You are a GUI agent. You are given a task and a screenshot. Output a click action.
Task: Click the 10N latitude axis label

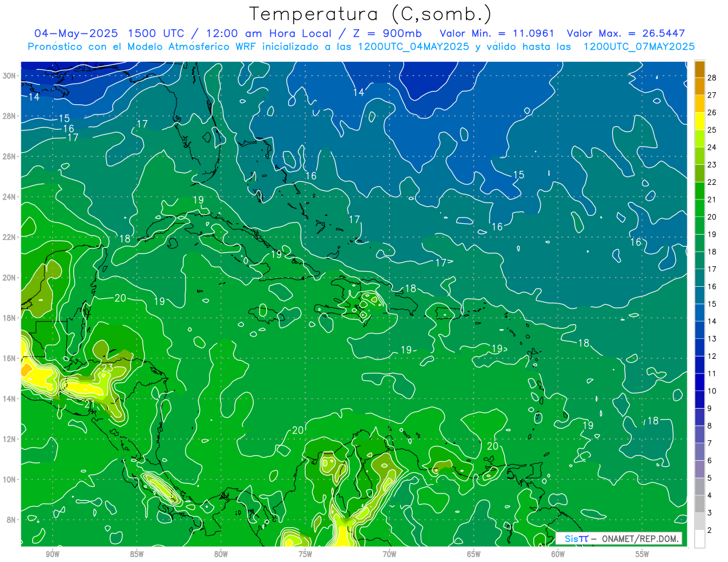(x=10, y=479)
